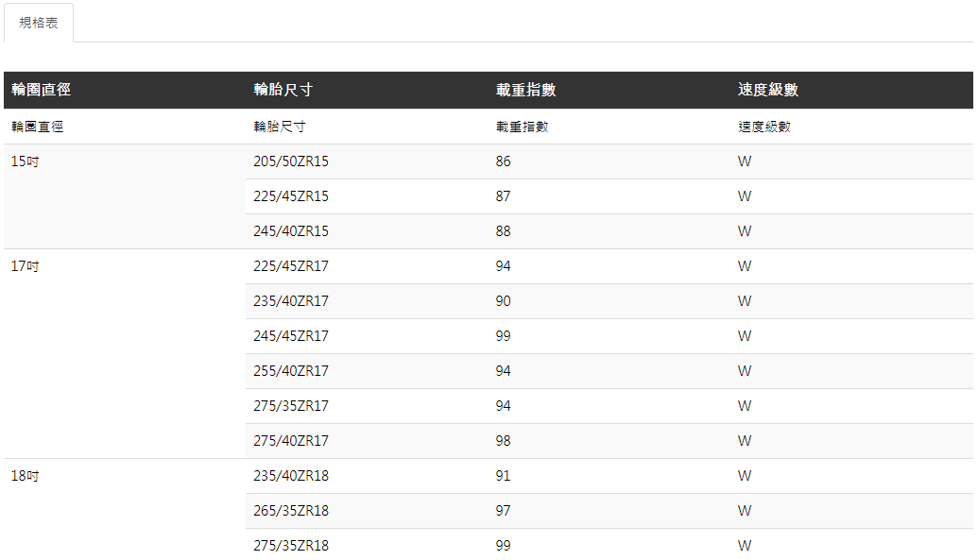
Task: Select the 15吋 rim diameter cell
Action: 26,161
